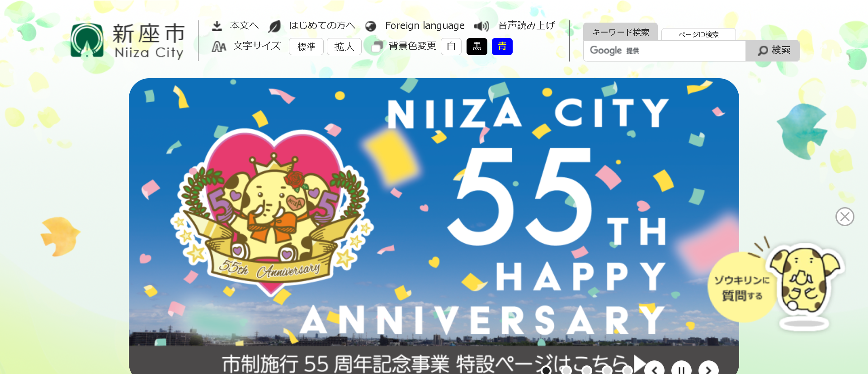This screenshot has width=868, height=374.
Task: Switch background color to white 白
Action: point(451,47)
